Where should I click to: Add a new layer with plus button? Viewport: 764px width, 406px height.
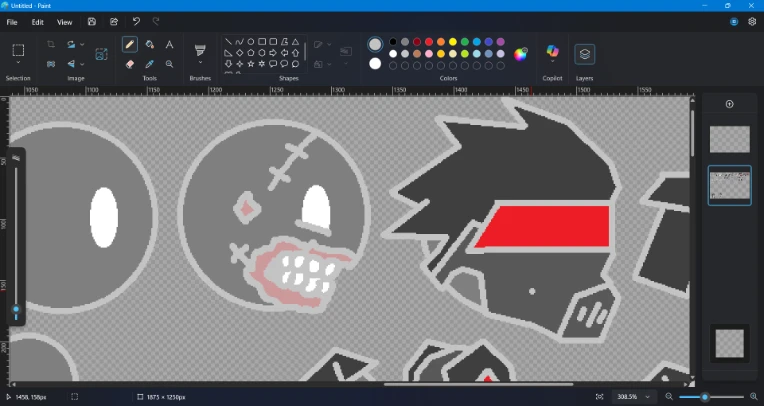pyautogui.click(x=729, y=104)
